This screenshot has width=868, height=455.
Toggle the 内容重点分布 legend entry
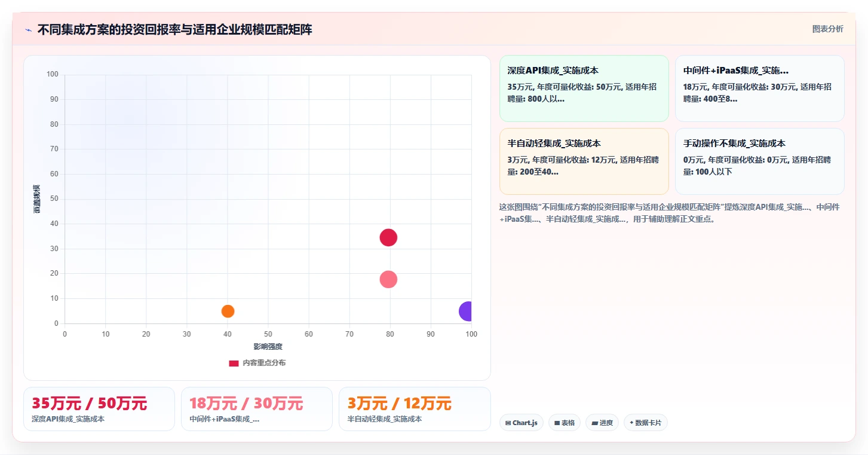tap(257, 363)
